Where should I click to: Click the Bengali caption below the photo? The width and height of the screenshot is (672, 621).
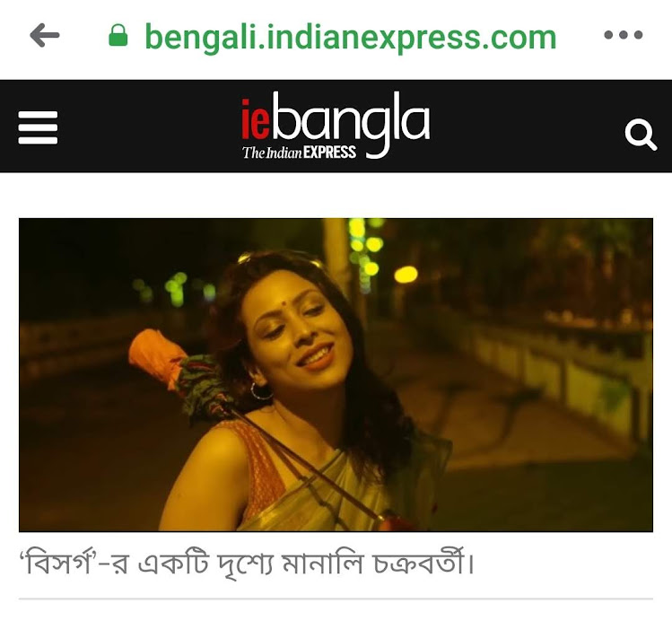248,563
